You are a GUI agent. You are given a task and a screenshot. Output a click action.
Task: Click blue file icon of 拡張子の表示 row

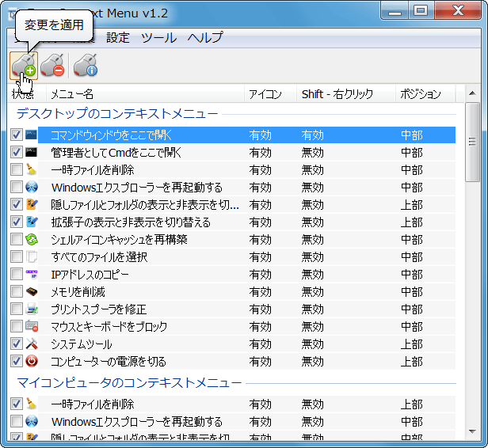coord(32,222)
